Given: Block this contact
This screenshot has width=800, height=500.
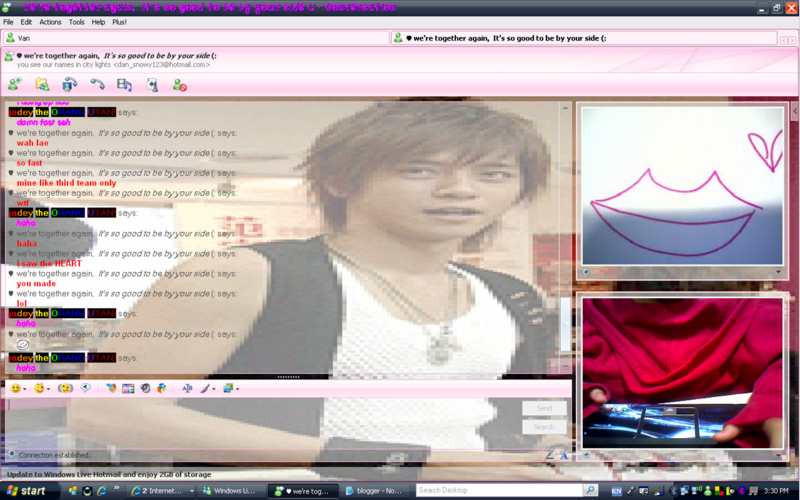Looking at the screenshot, I should click(179, 85).
